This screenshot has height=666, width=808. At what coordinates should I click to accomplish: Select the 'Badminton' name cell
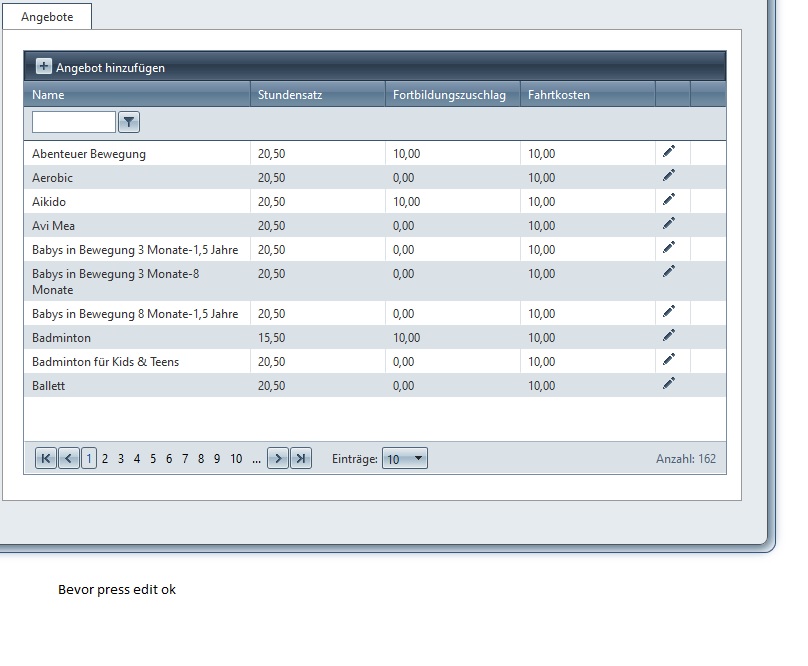point(137,337)
